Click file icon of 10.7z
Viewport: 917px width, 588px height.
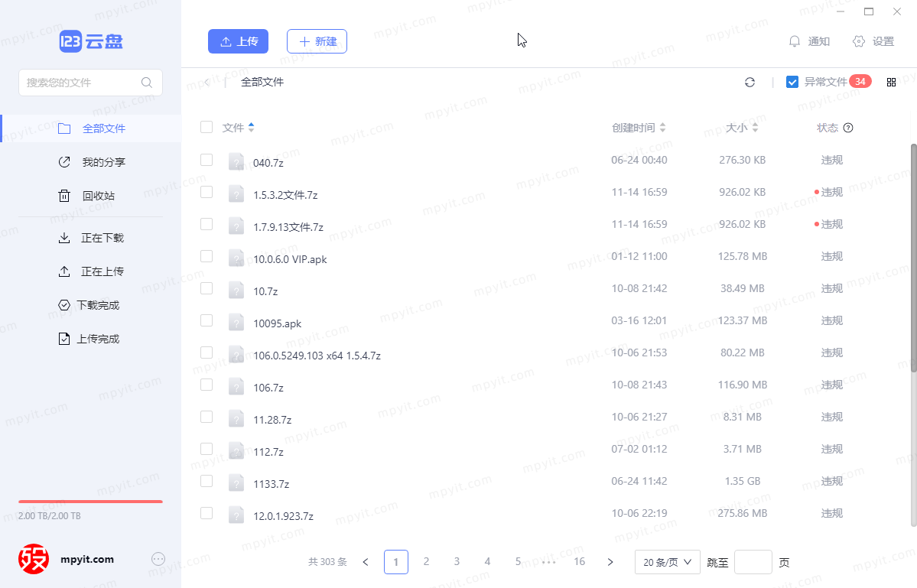tap(236, 291)
